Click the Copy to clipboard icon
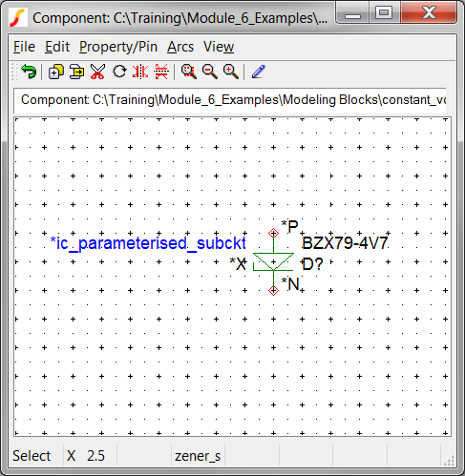Screen dimensions: 465x476 [x=76, y=72]
